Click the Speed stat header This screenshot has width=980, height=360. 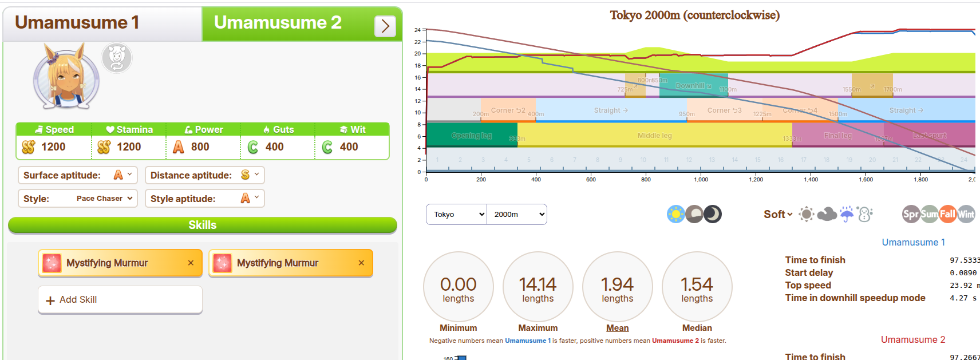(x=54, y=129)
